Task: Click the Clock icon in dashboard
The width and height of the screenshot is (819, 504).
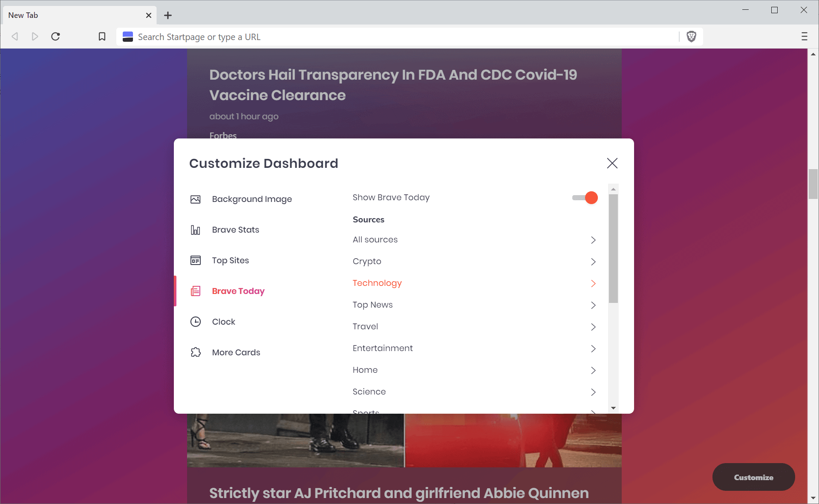Action: click(x=196, y=322)
